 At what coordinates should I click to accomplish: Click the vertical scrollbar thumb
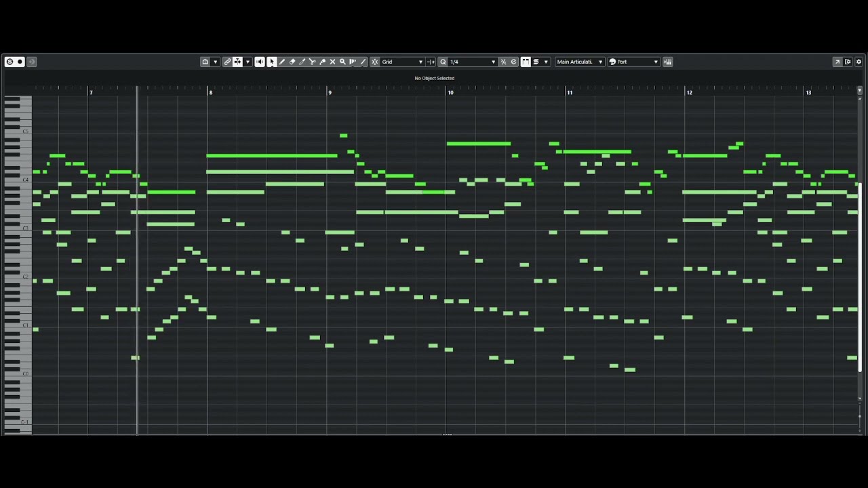pyautogui.click(x=860, y=278)
